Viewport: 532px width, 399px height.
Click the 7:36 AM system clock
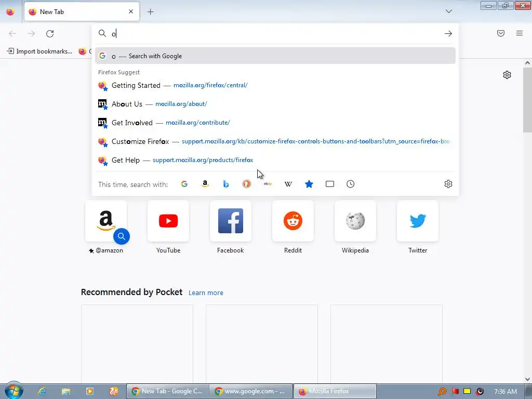tap(506, 392)
